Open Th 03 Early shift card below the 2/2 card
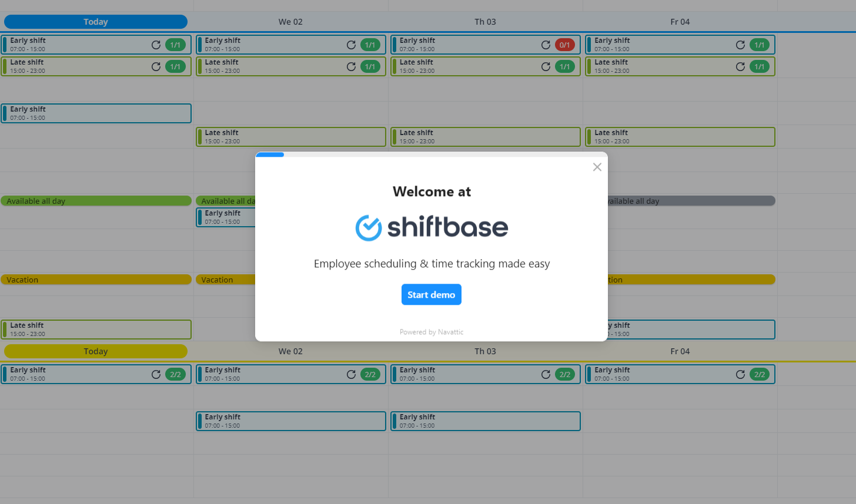Viewport: 856px width, 504px height. click(485, 421)
